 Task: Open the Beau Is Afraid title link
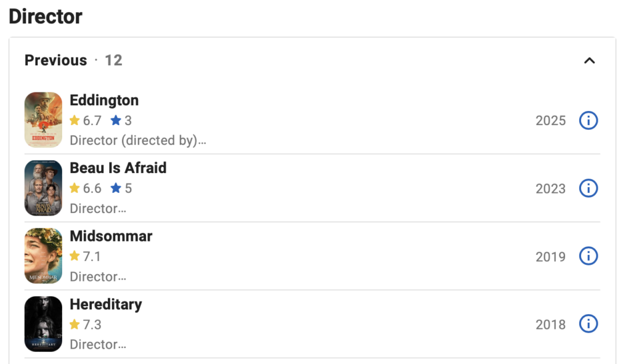[118, 168]
